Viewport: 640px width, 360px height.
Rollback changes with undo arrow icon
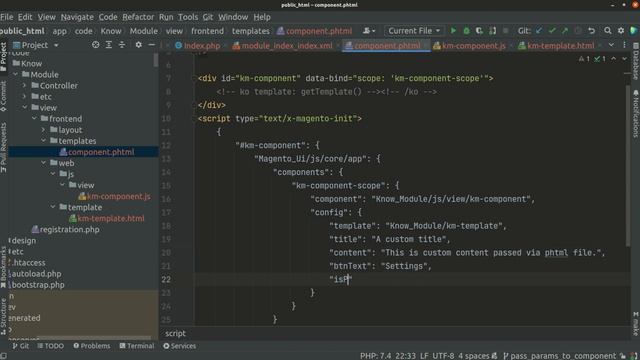(591, 31)
